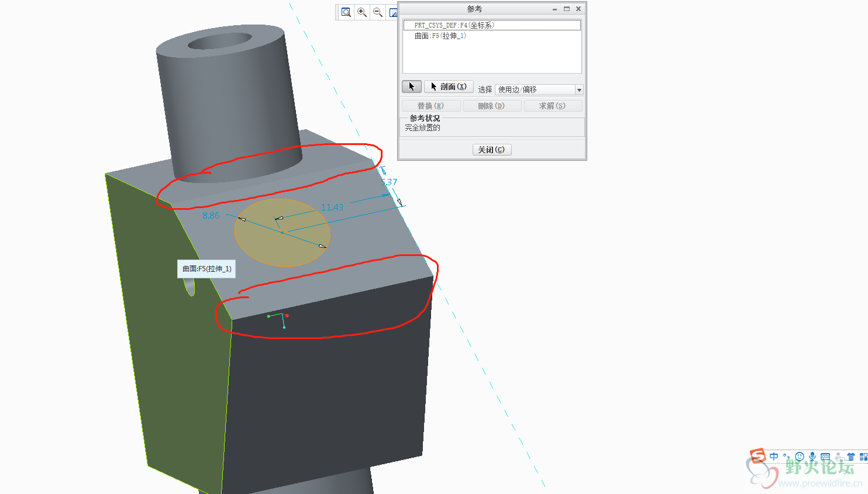
Task: Click the 替换(R) button
Action: [430, 106]
